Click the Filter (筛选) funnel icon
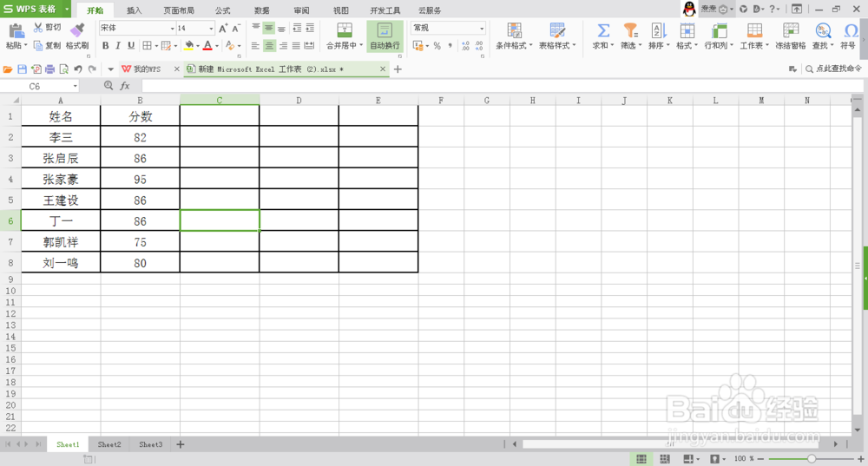Viewport: 868px width, 466px height. (630, 30)
